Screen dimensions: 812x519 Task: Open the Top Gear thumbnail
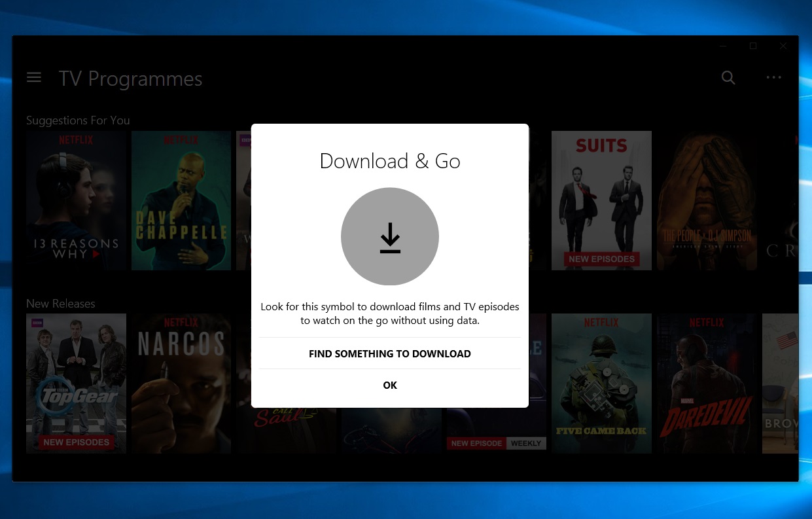pyautogui.click(x=76, y=384)
